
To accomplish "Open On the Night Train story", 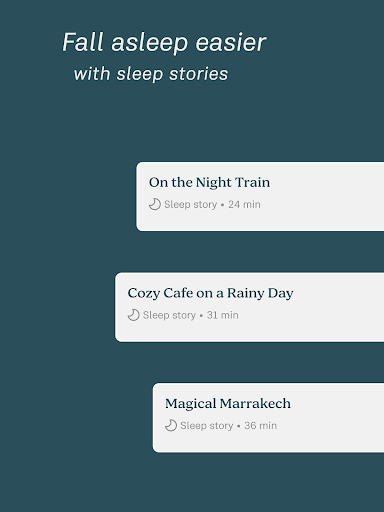I will pyautogui.click(x=209, y=182).
